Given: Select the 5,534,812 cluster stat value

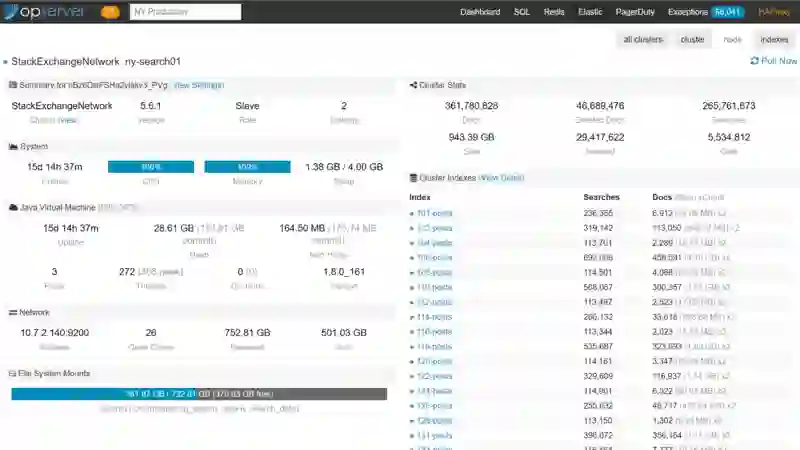Looking at the screenshot, I should [729, 137].
